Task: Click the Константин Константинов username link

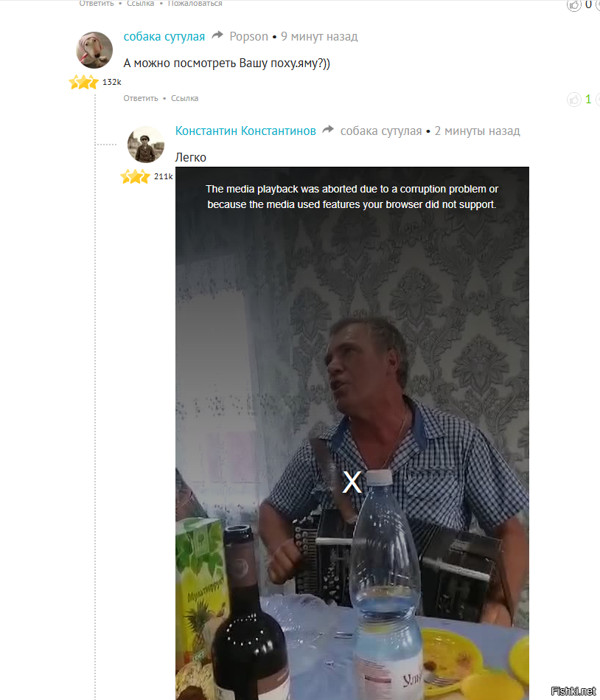Action: click(x=245, y=131)
